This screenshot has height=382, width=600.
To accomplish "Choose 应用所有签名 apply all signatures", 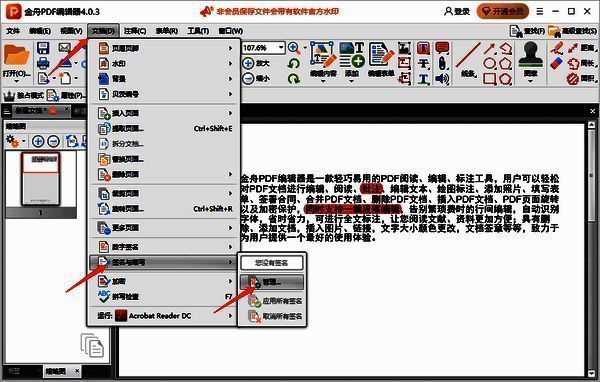I will (272, 301).
